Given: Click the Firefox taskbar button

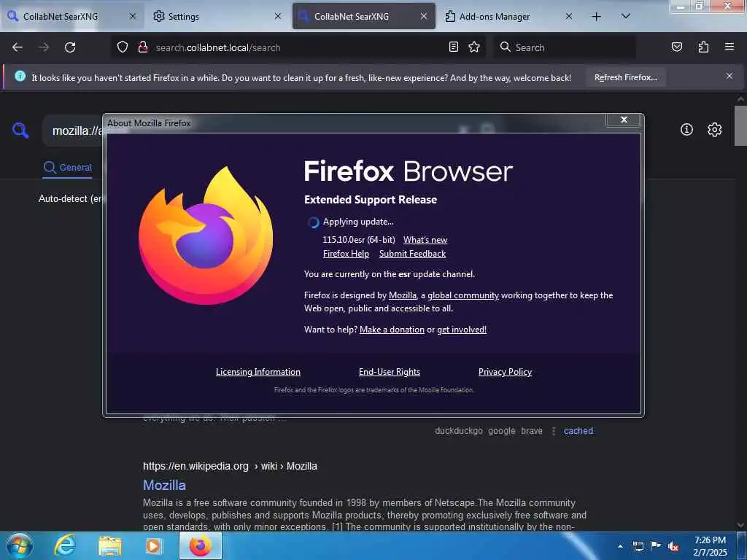Looking at the screenshot, I should click(x=201, y=545).
